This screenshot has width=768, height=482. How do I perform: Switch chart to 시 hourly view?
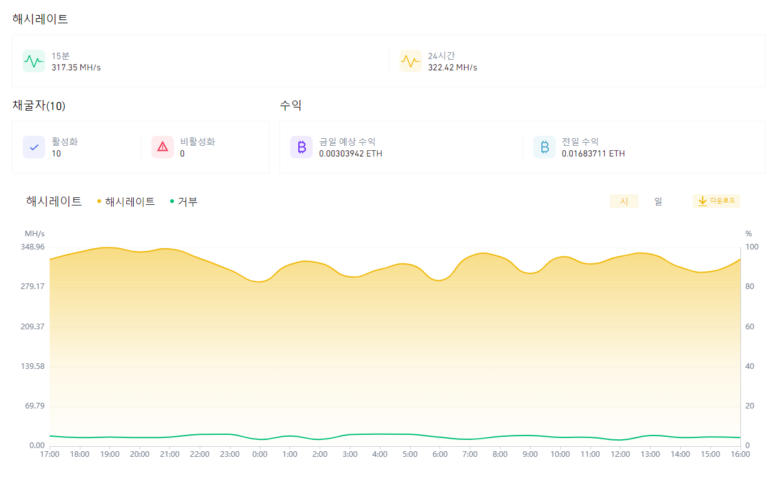click(x=623, y=201)
